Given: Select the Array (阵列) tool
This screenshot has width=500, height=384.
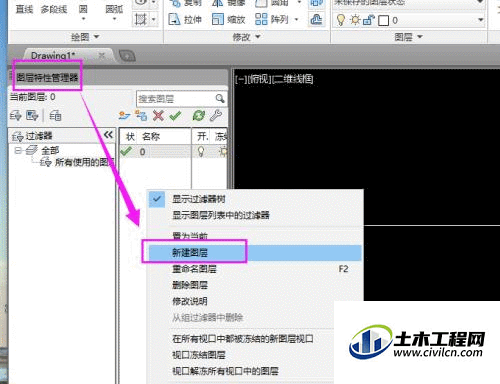Looking at the screenshot, I should click(271, 19).
